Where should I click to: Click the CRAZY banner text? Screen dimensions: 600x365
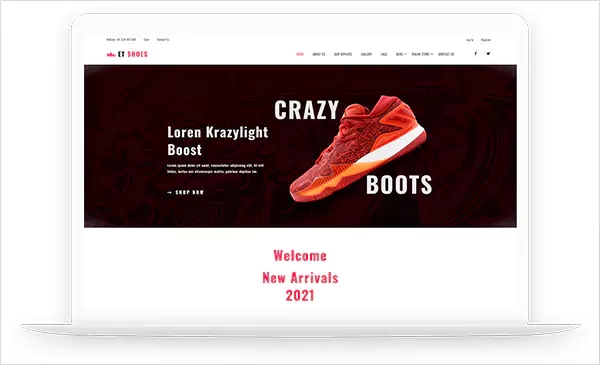pos(307,110)
